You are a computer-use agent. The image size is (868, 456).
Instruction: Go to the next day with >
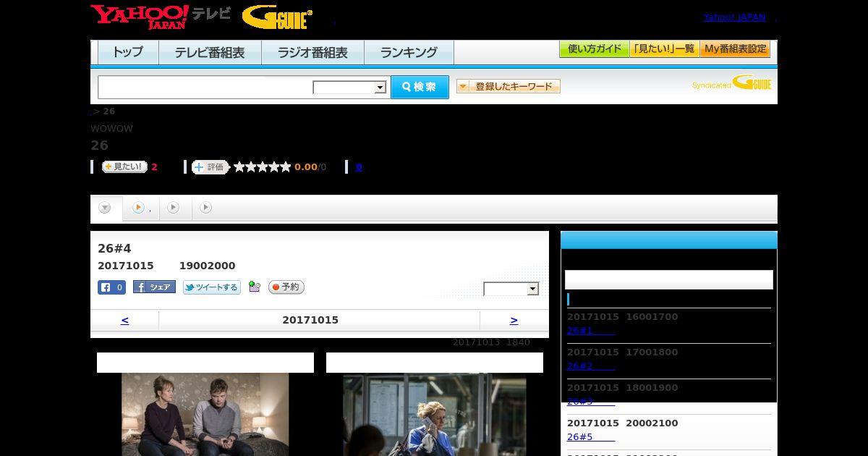[514, 320]
